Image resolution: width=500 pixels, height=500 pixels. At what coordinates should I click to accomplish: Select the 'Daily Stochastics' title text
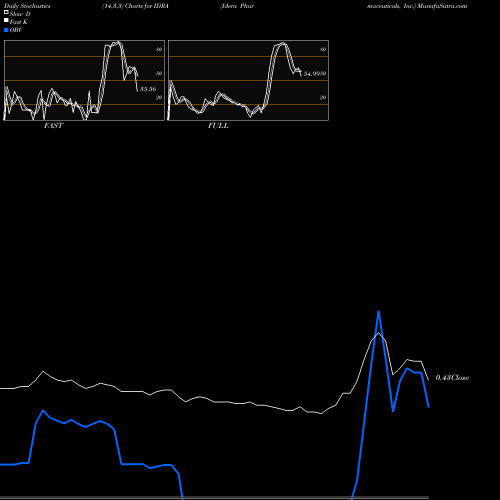point(27,6)
